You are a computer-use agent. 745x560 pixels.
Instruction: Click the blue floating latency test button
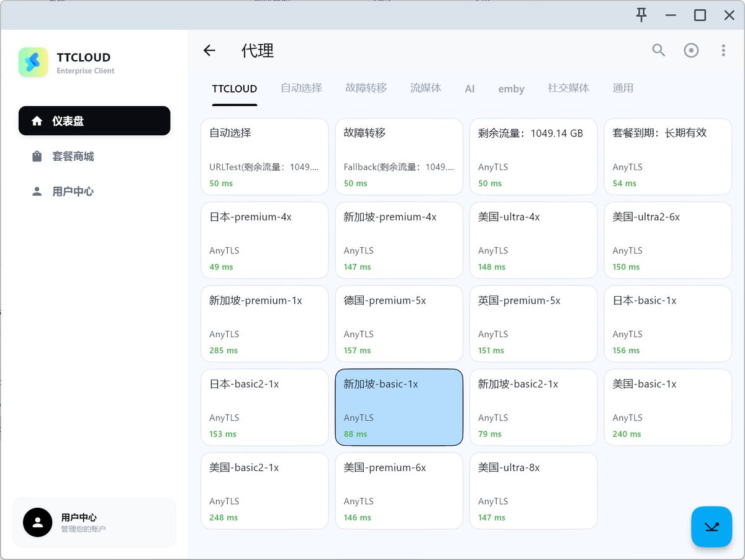(711, 526)
